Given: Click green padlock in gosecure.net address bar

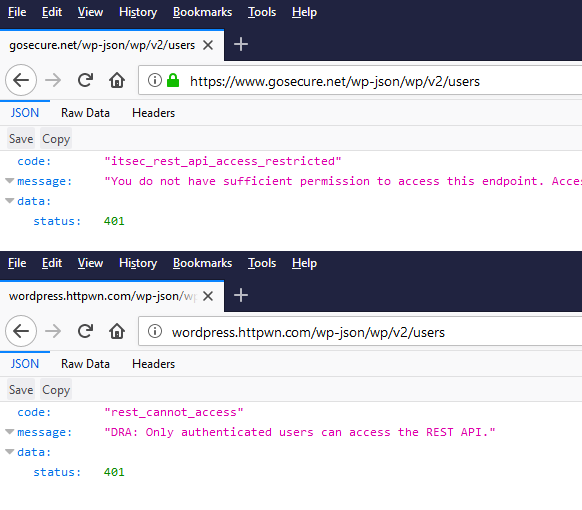Looking at the screenshot, I should click(173, 80).
